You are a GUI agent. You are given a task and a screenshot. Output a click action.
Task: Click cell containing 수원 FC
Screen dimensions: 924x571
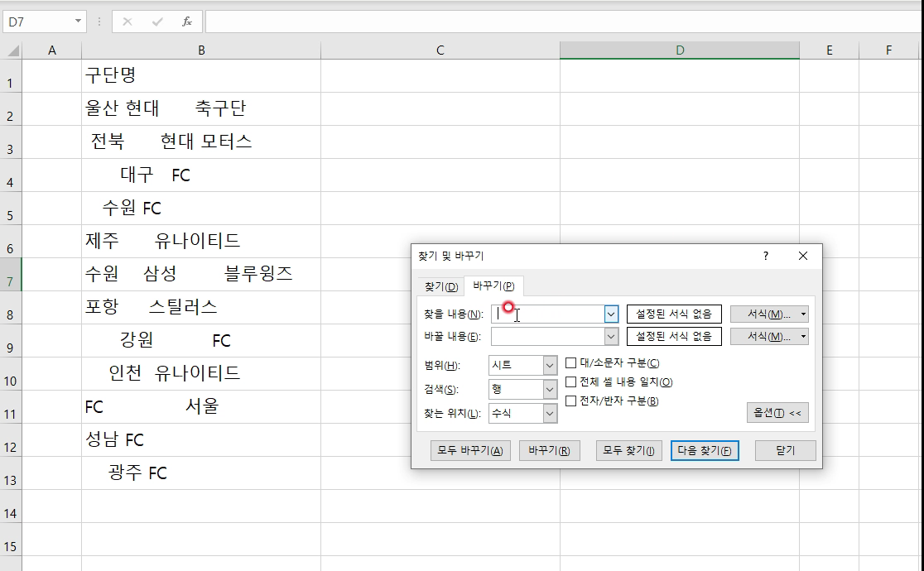point(201,208)
